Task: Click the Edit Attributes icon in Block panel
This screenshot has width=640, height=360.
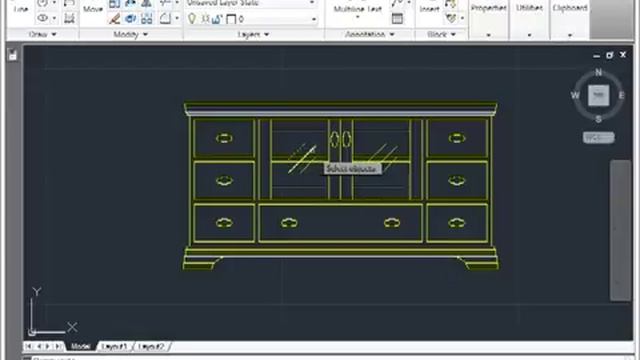Action: tap(451, 18)
